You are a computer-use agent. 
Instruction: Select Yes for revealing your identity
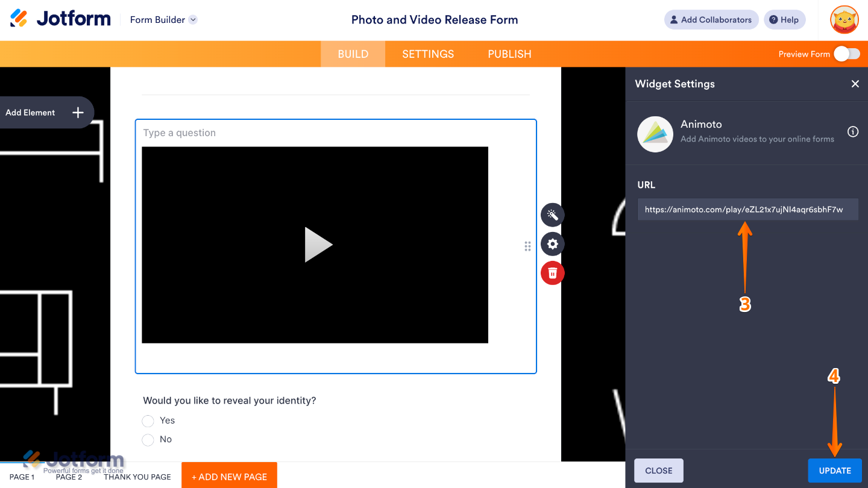pos(148,421)
